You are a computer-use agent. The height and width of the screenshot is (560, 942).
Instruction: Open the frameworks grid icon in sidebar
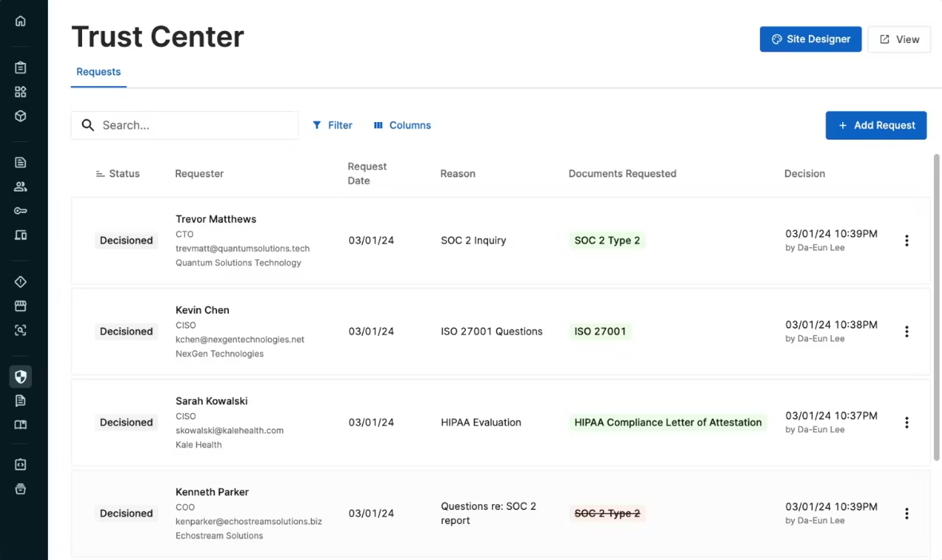click(20, 91)
